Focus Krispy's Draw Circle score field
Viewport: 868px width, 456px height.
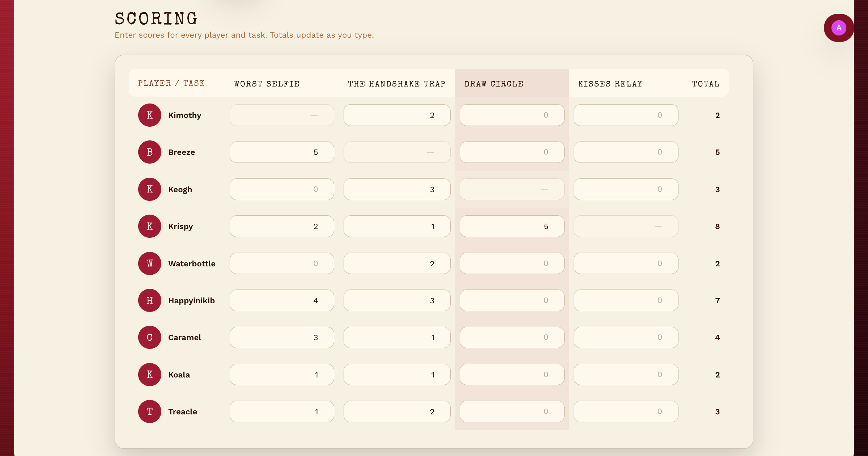tap(512, 226)
